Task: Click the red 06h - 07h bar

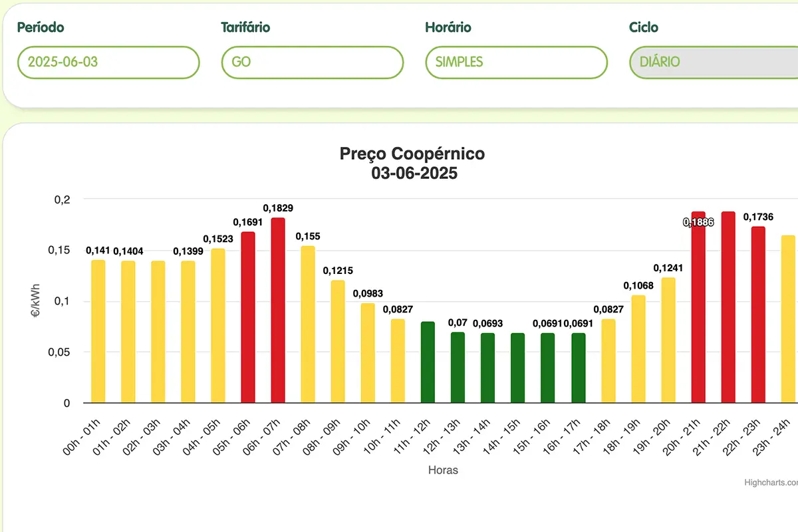Action: coord(278,310)
